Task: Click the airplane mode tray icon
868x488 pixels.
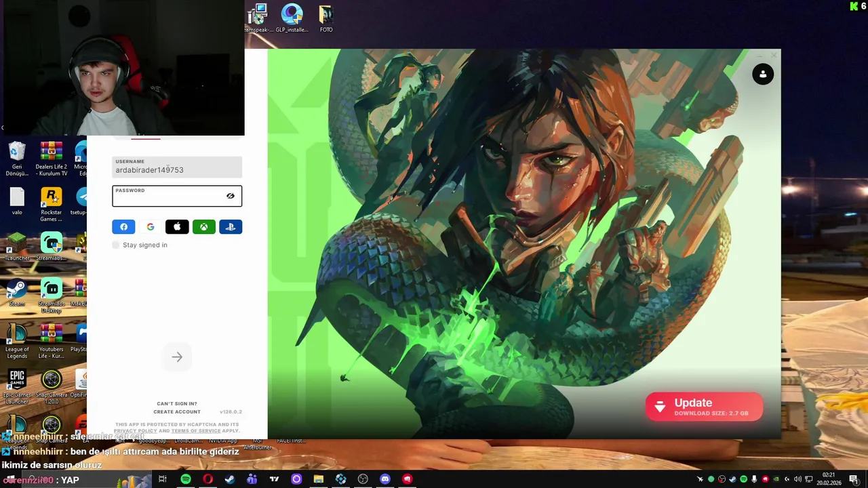Action: tap(700, 479)
